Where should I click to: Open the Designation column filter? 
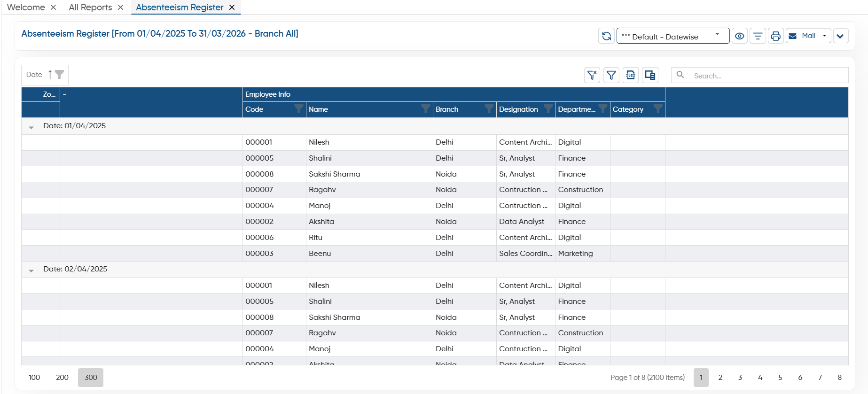[547, 109]
